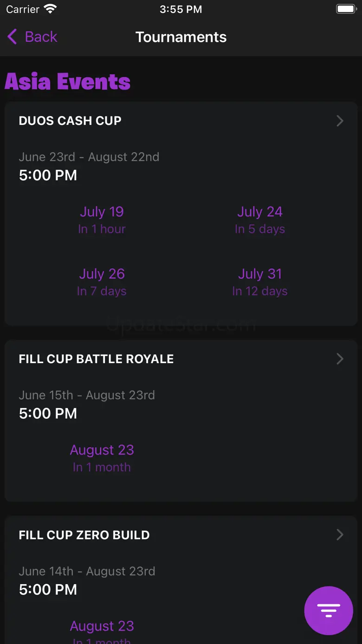Tap the 3:55 PM status clock
The height and width of the screenshot is (644, 362).
click(181, 9)
